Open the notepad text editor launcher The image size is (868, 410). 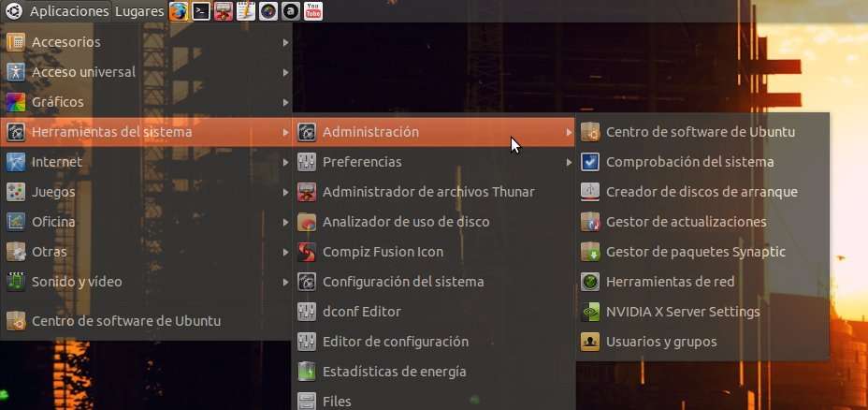(x=245, y=11)
